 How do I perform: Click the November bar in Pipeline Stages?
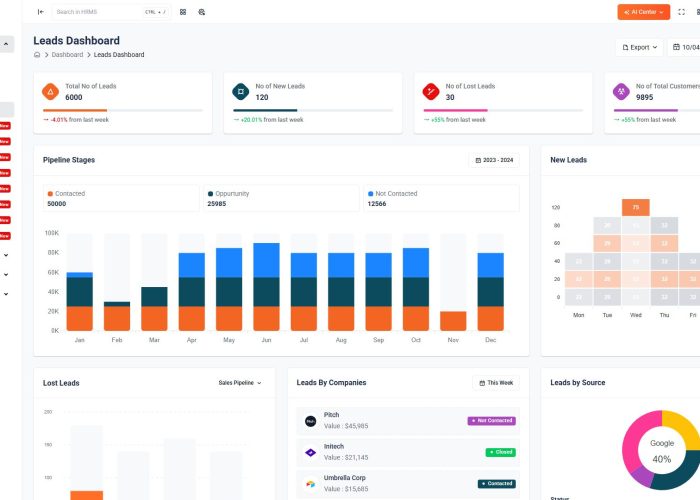pyautogui.click(x=453, y=321)
